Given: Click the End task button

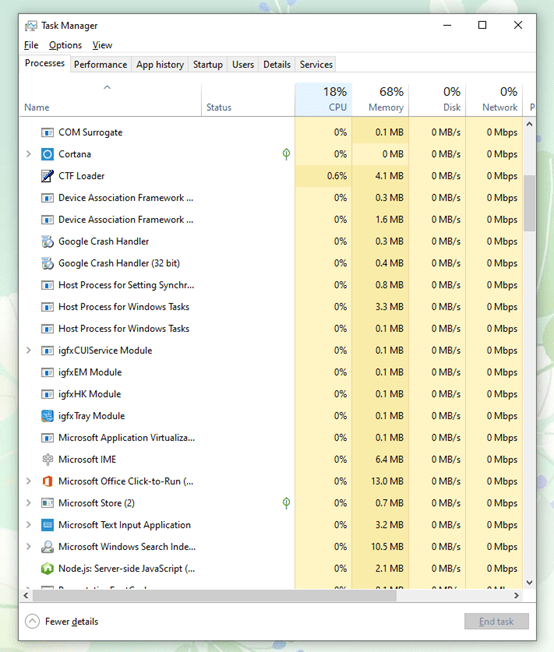Looking at the screenshot, I should point(496,622).
